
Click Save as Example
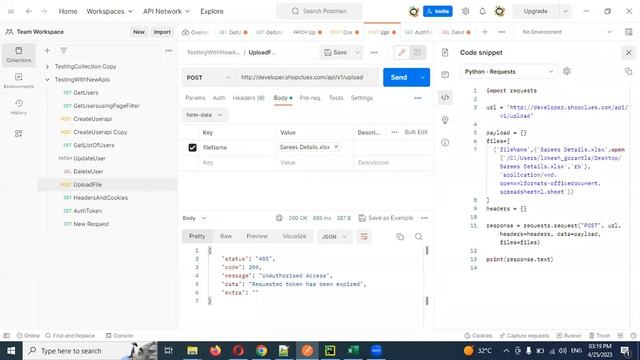pyautogui.click(x=386, y=218)
